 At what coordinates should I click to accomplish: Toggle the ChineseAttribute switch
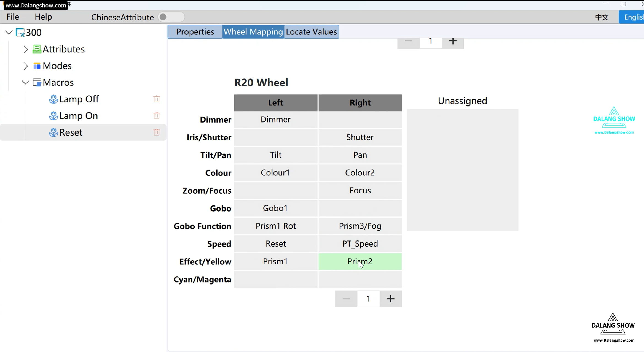pyautogui.click(x=171, y=17)
